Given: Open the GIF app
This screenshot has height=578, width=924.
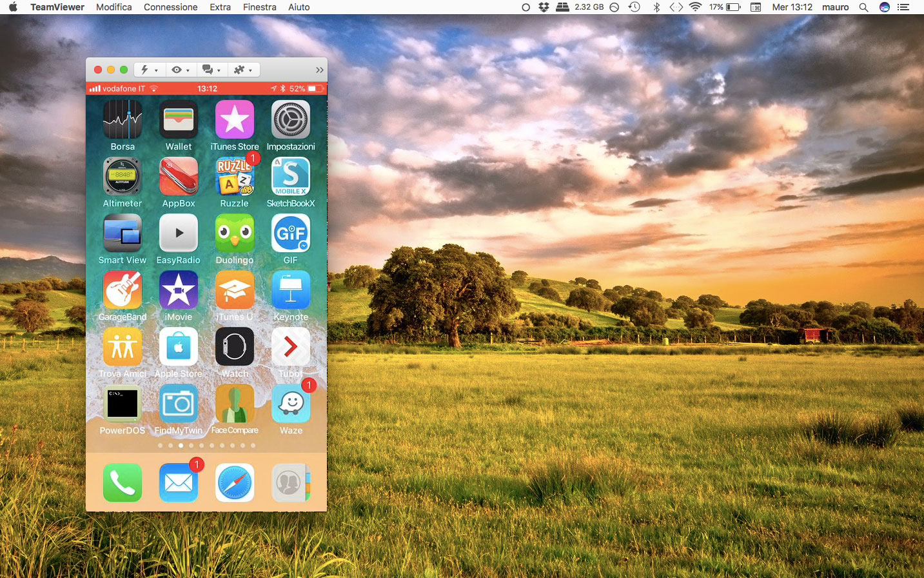Looking at the screenshot, I should coord(291,234).
